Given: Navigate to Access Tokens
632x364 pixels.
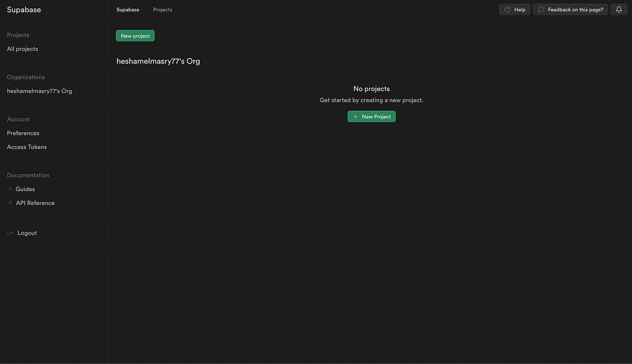Looking at the screenshot, I should tap(26, 146).
